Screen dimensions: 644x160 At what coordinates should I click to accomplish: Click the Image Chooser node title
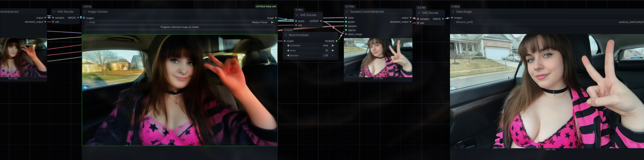coord(98,12)
